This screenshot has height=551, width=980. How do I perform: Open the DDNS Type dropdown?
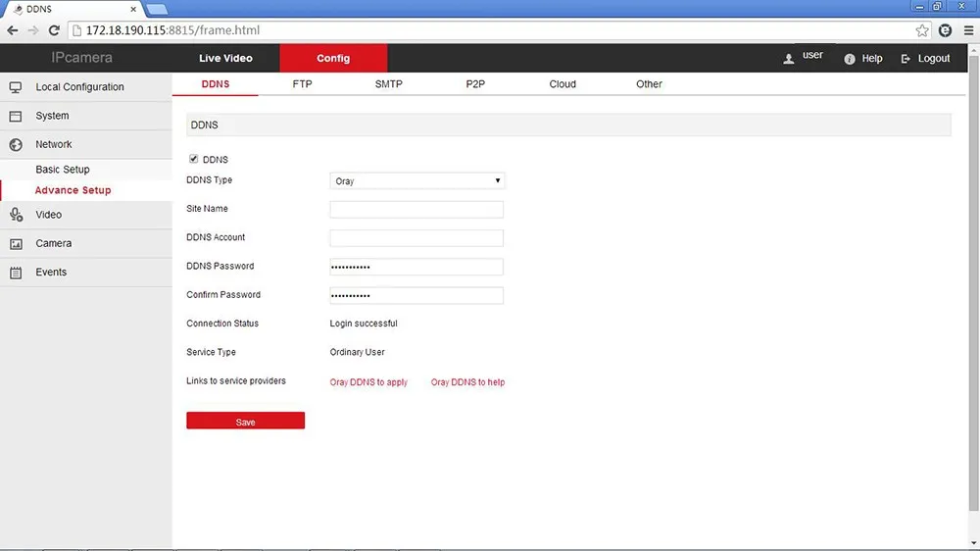416,180
